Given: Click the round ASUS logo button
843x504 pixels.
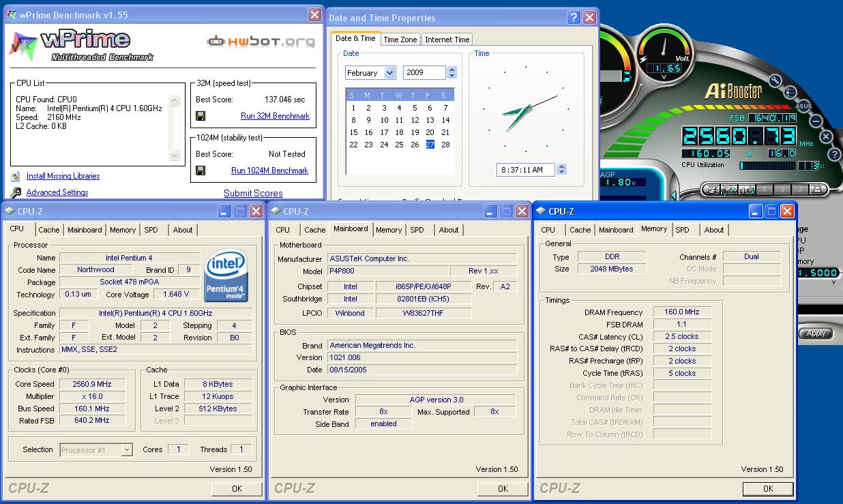Looking at the screenshot, I should (x=803, y=106).
